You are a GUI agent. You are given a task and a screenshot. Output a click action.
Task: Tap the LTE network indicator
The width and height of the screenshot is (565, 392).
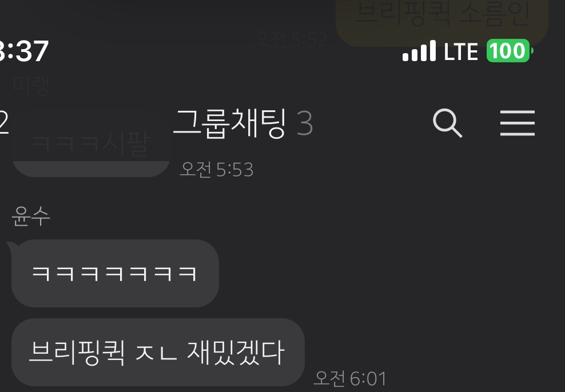(461, 51)
